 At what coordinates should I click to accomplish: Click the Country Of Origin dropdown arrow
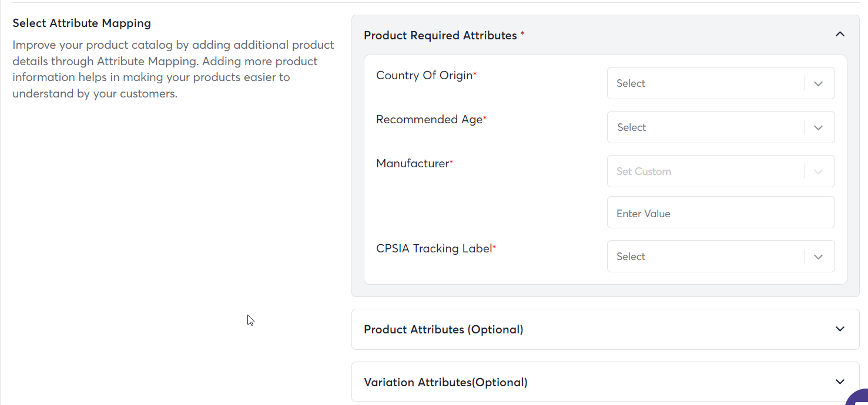tap(818, 83)
